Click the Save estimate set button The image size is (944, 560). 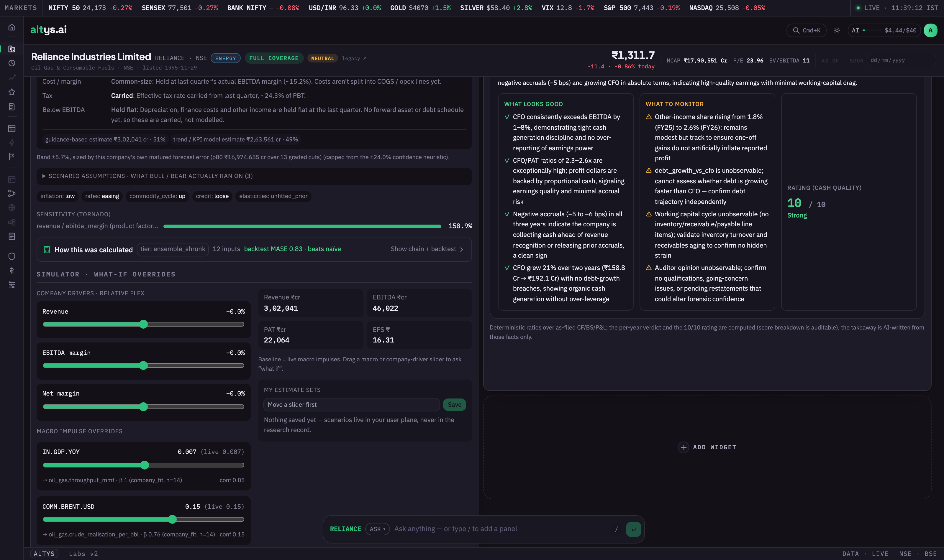point(454,405)
